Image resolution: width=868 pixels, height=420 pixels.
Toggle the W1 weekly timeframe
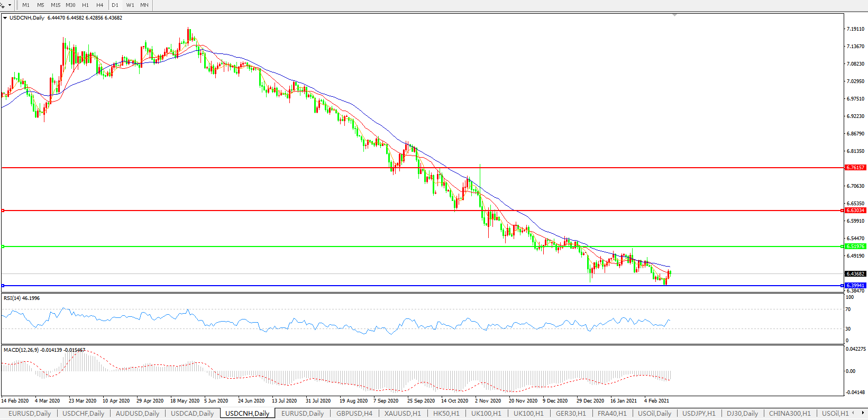tap(130, 5)
